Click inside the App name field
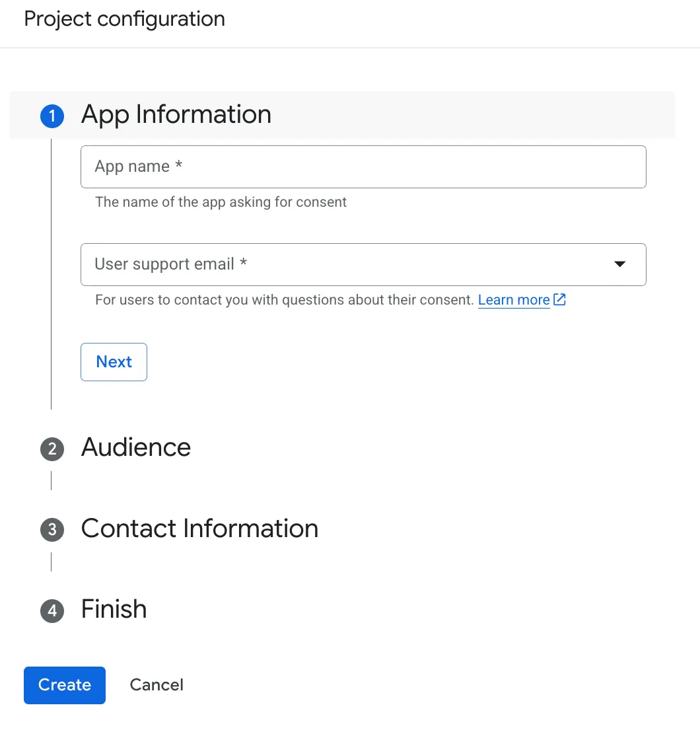 [x=363, y=166]
